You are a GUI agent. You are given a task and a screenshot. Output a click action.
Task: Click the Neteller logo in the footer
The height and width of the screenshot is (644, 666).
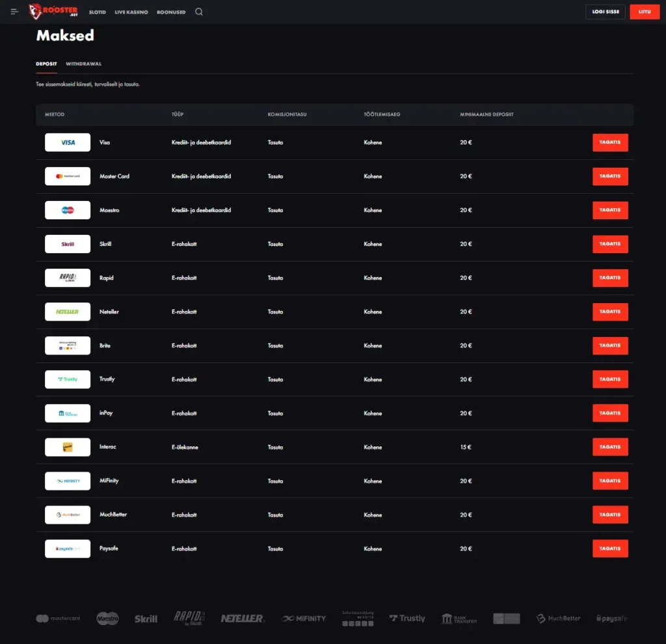243,619
